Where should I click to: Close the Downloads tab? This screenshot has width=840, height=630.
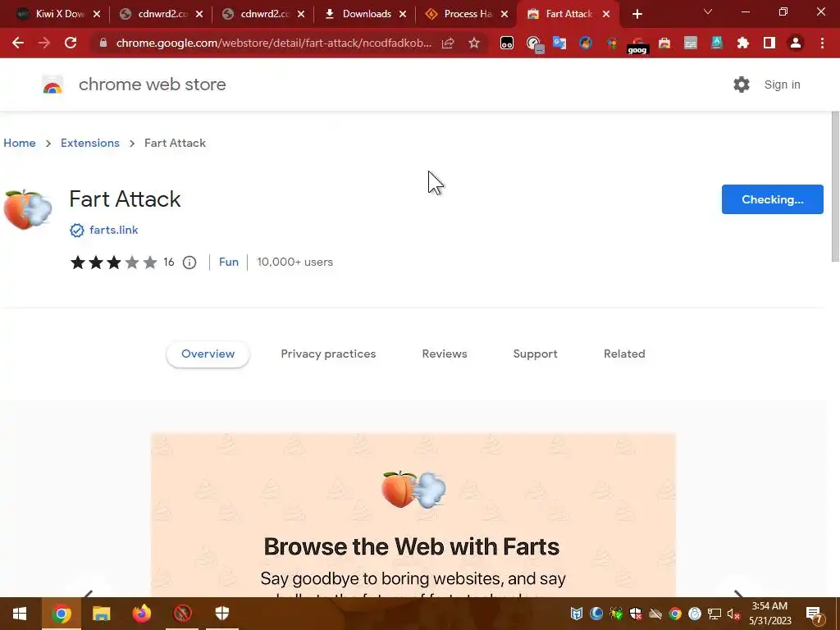tap(402, 15)
